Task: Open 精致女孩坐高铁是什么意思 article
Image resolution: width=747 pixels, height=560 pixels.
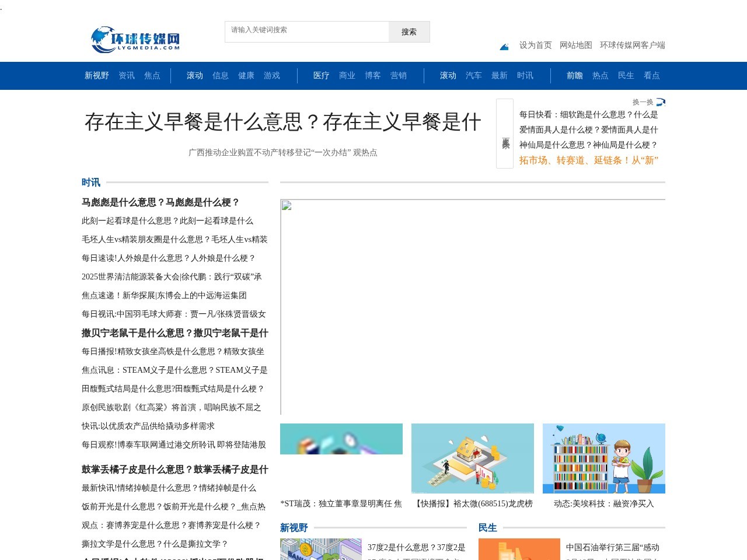Action: tap(173, 351)
